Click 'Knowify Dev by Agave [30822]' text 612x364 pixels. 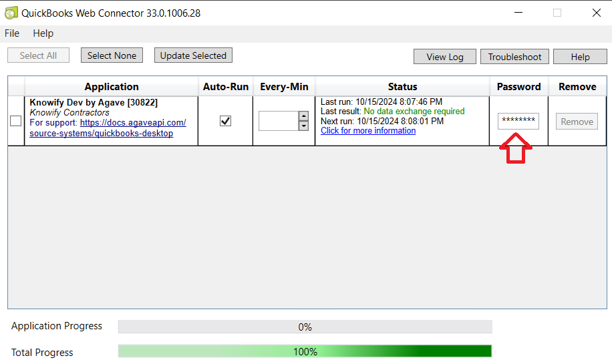point(94,103)
